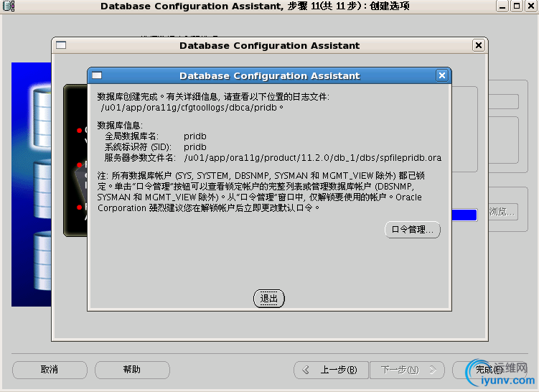Click 帮助 (Help) in the main wizard
539x392 pixels.
pos(132,370)
